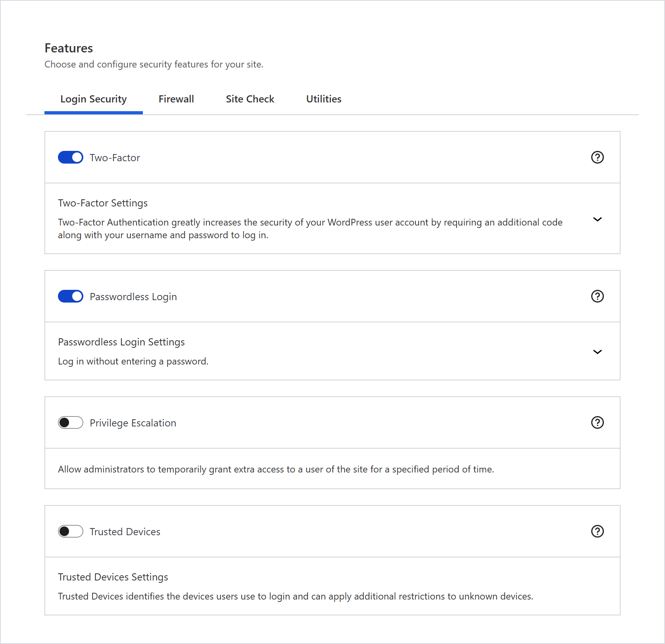Expand the Two-Factor Settings chevron
Image resolution: width=665 pixels, height=644 pixels.
pyautogui.click(x=597, y=219)
